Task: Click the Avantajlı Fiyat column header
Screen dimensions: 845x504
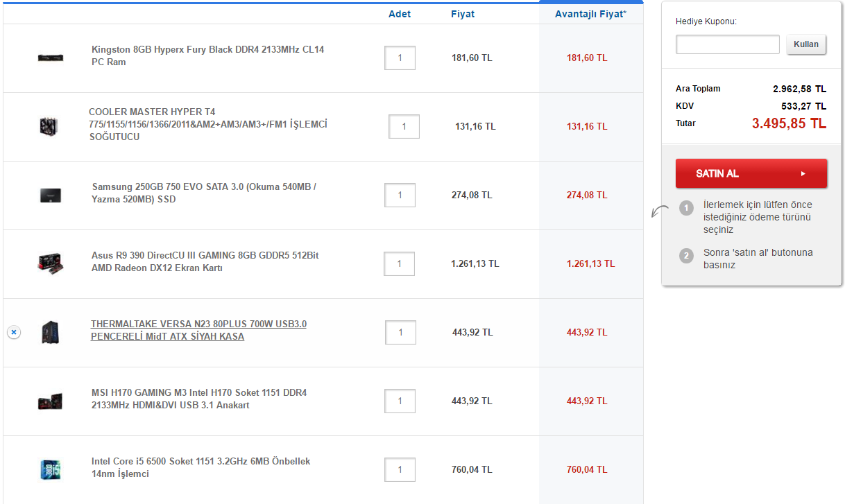Action: 590,13
